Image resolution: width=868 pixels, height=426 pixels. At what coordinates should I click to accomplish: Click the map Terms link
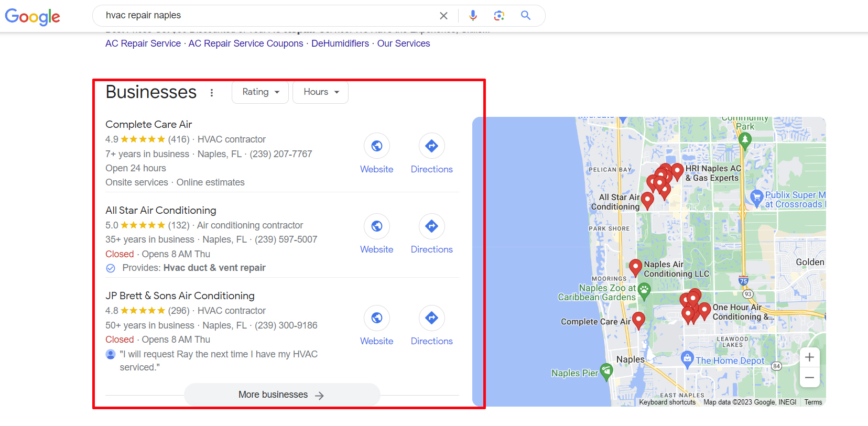[x=813, y=402]
